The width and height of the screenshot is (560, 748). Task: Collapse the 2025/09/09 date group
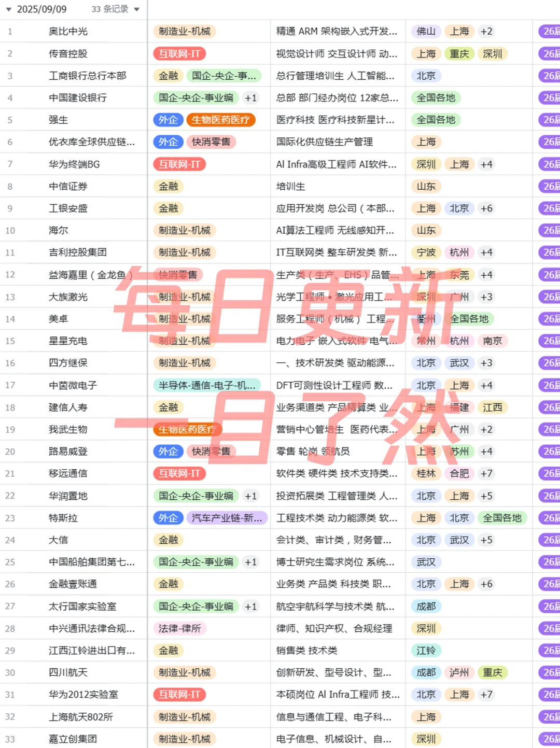click(x=8, y=9)
